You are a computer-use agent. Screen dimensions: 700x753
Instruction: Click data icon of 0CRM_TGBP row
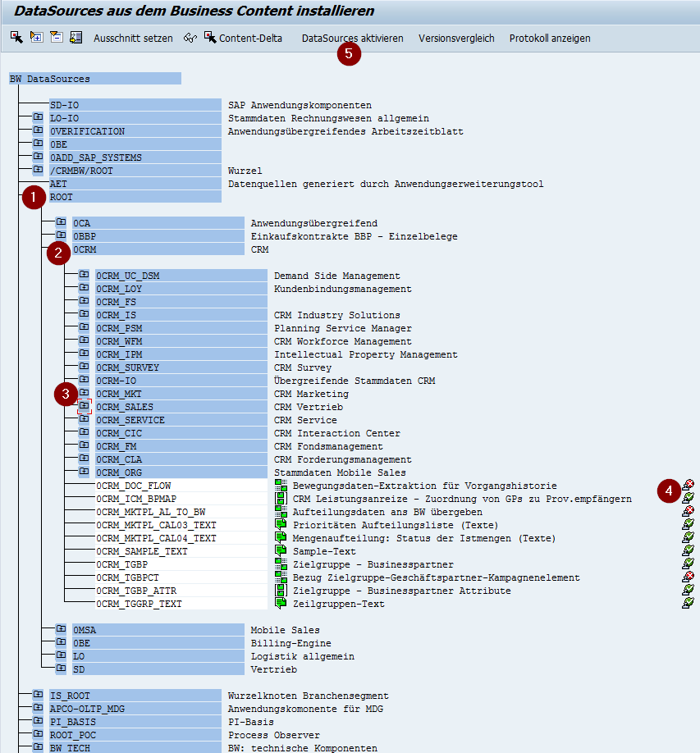pyautogui.click(x=281, y=564)
